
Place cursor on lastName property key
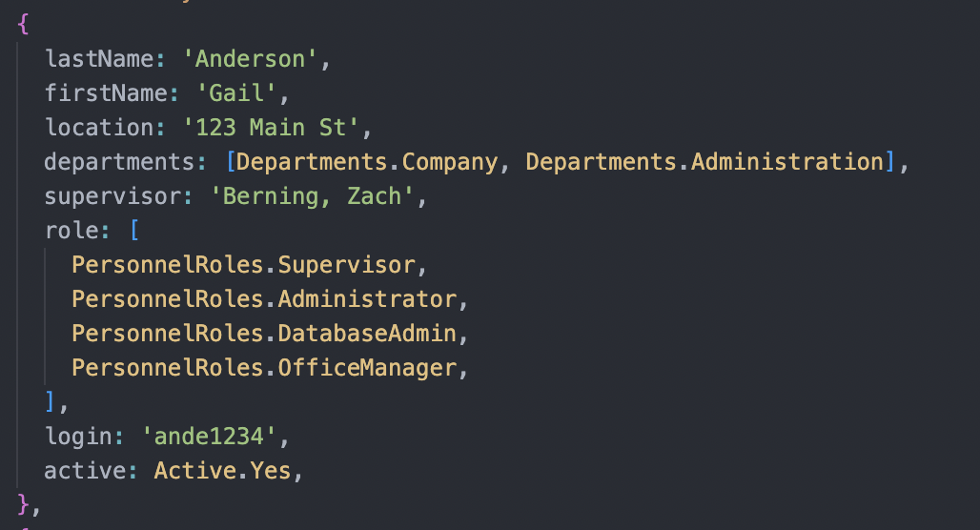(x=99, y=59)
